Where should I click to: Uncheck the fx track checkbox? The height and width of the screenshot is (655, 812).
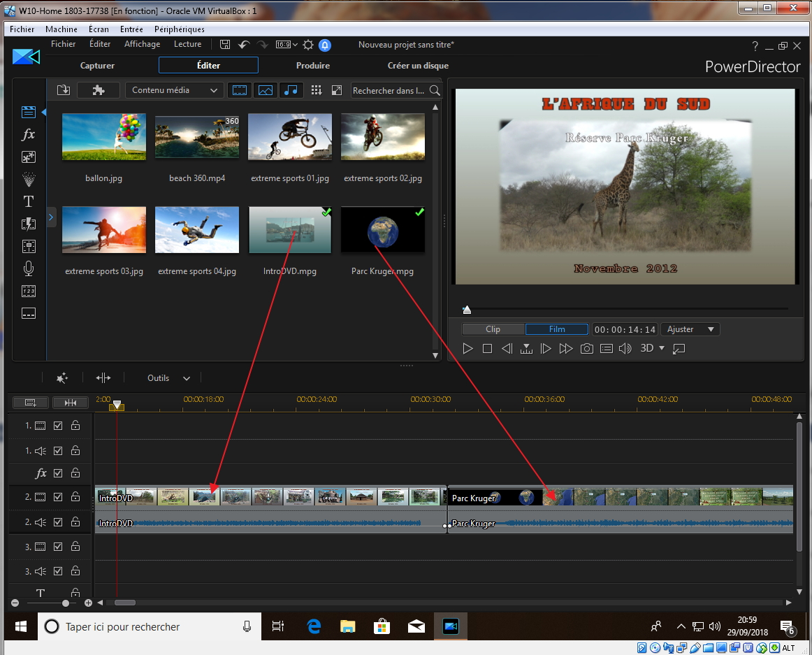[x=58, y=473]
